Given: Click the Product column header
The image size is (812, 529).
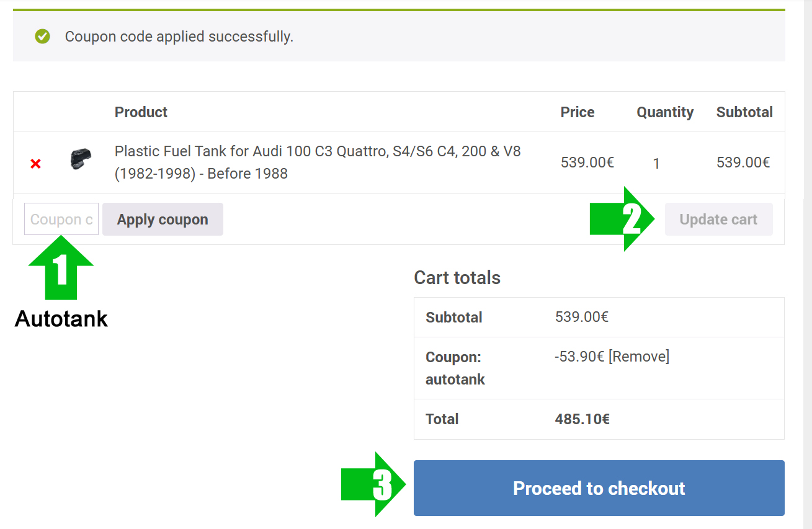Looking at the screenshot, I should (141, 112).
